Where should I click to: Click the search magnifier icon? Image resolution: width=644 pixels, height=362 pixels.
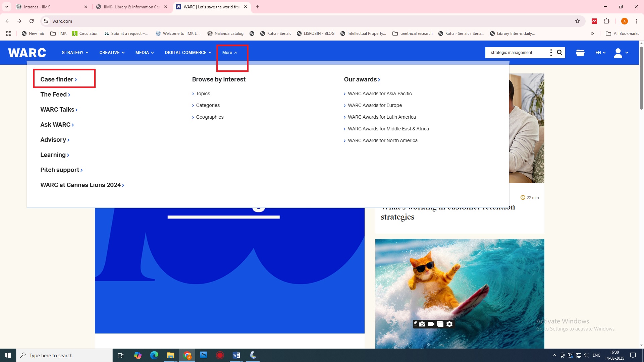pos(559,53)
